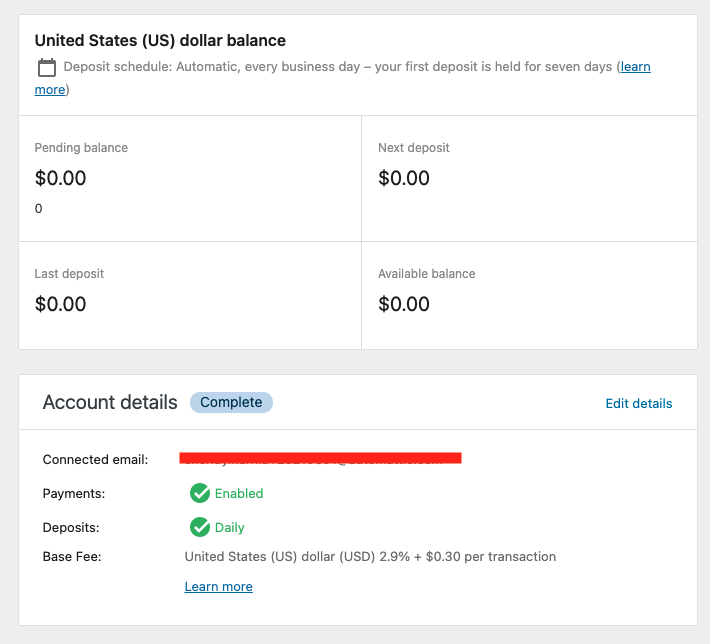Click the Available balance $0.00 amount

pos(404,304)
